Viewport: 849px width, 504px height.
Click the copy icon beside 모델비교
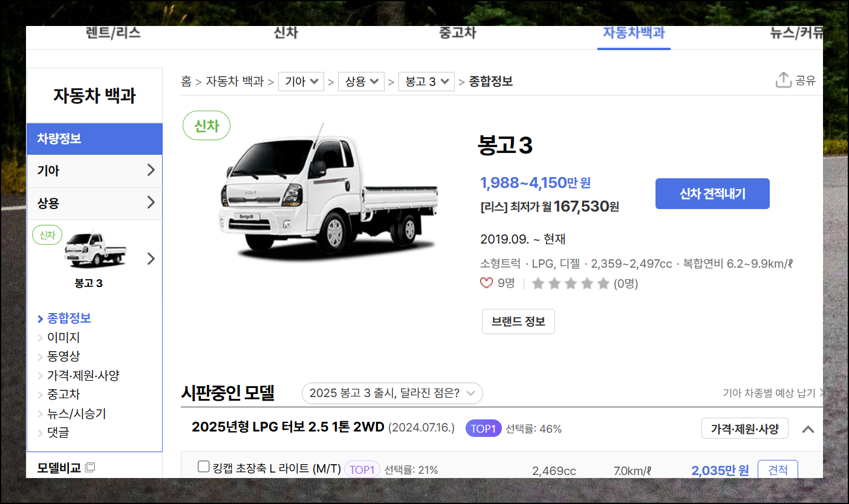[90, 467]
